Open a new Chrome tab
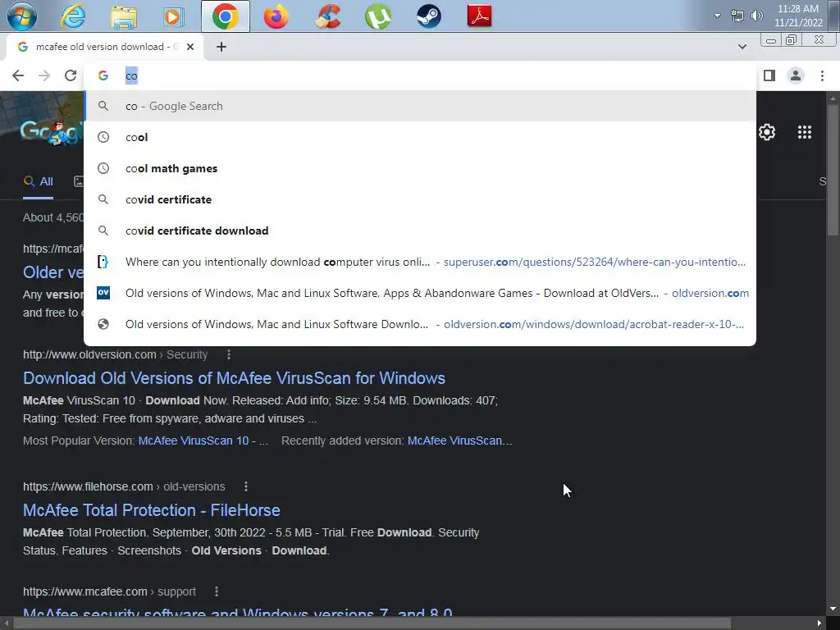Viewport: 840px width, 630px height. coord(221,47)
